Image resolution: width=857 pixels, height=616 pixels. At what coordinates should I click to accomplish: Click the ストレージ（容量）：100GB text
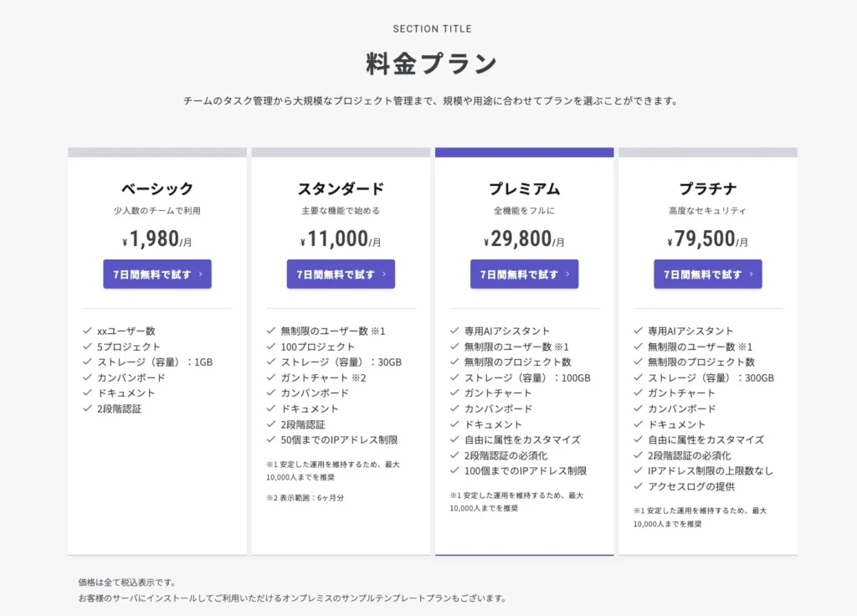[x=528, y=377]
